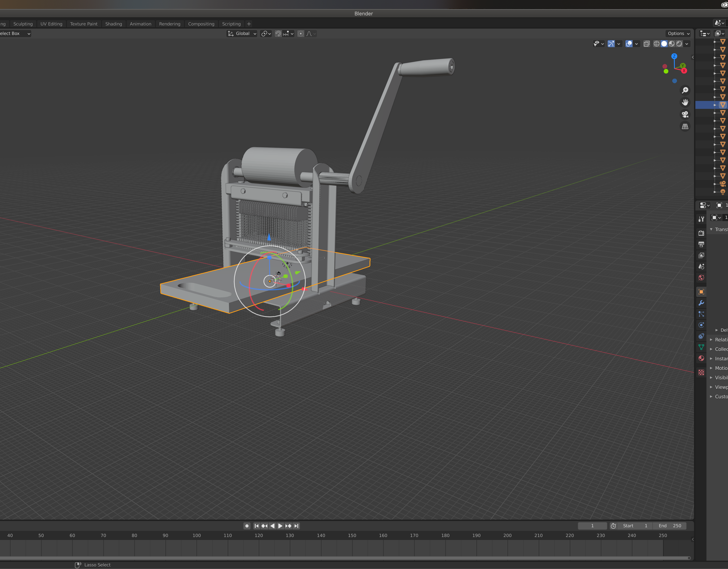Open the pivot point dropdown
Screen dimensions: 728x569
266,34
